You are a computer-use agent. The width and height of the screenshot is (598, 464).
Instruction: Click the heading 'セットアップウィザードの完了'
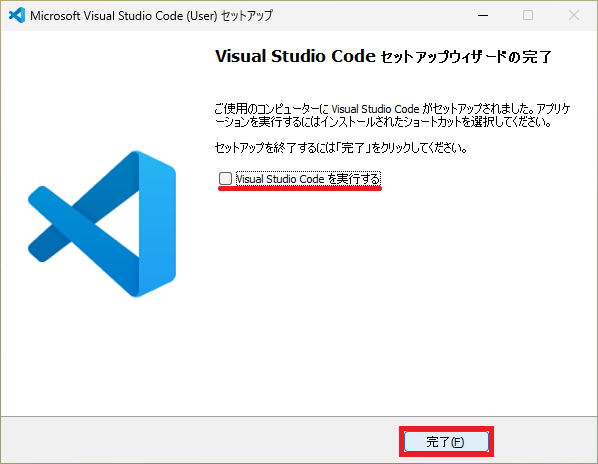[466, 57]
